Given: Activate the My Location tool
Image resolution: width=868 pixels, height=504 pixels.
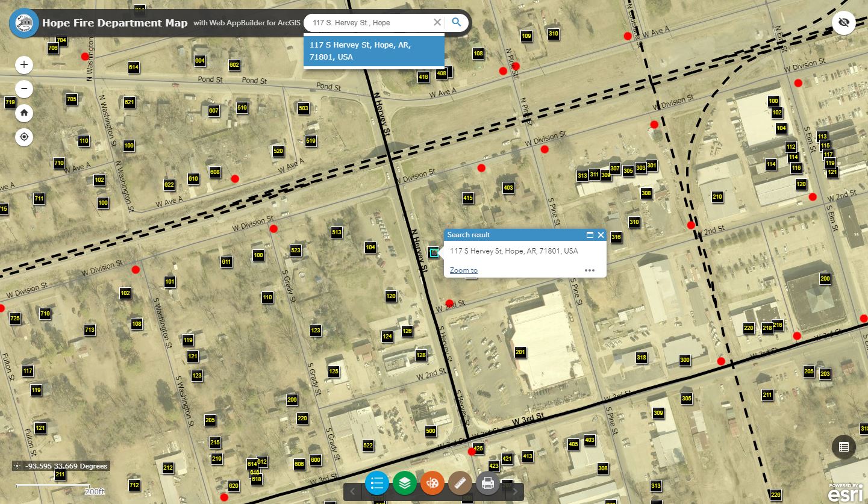Looking at the screenshot, I should click(23, 137).
